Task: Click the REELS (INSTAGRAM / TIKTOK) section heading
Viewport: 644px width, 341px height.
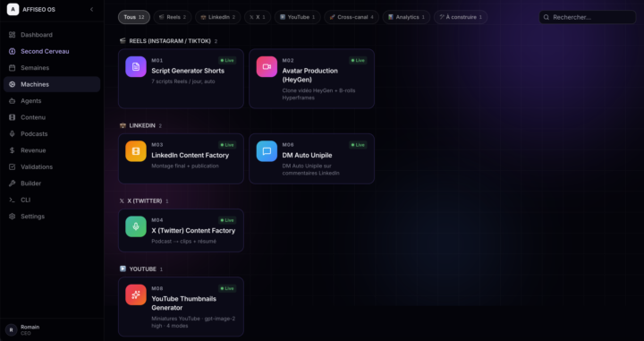Action: coord(170,41)
